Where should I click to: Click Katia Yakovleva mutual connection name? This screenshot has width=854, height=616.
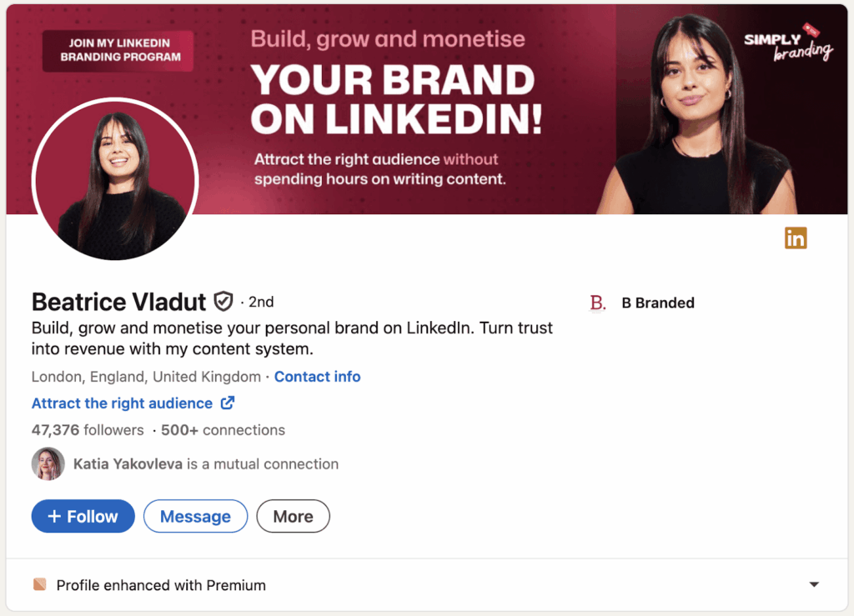[128, 464]
